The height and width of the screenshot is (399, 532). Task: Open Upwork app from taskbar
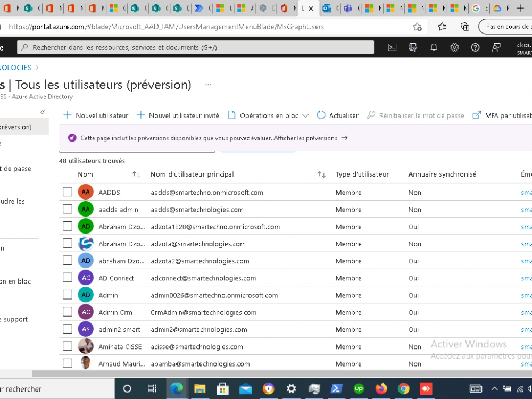359,388
